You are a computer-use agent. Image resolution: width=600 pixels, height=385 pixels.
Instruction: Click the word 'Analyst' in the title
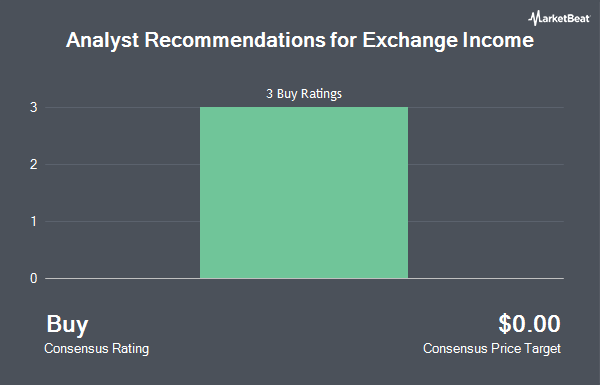tap(102, 40)
